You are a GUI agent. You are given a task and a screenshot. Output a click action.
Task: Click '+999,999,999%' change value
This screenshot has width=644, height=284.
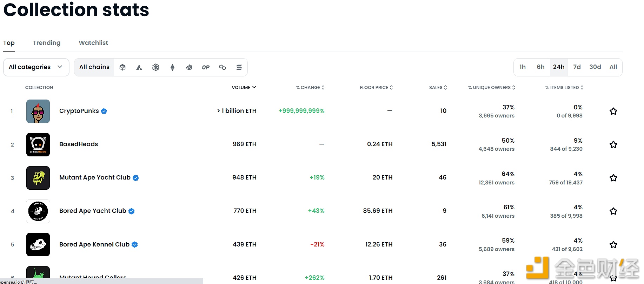point(301,111)
